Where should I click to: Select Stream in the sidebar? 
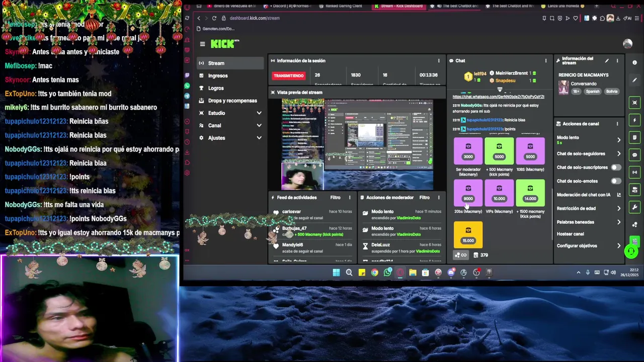(230, 63)
